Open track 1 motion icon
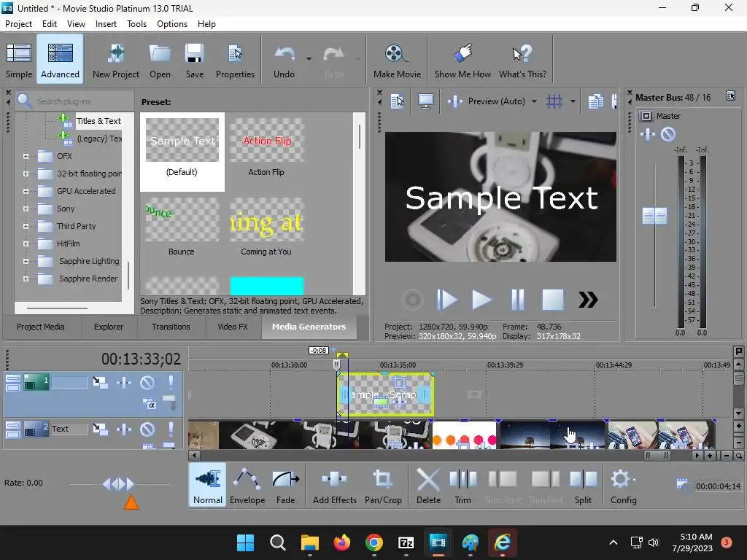 click(x=100, y=382)
